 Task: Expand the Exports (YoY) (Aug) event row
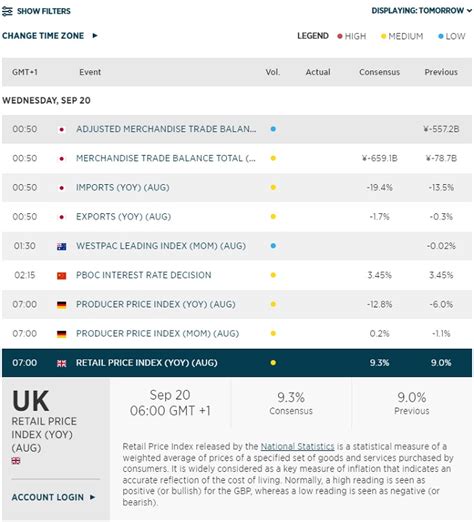pyautogui.click(x=237, y=217)
